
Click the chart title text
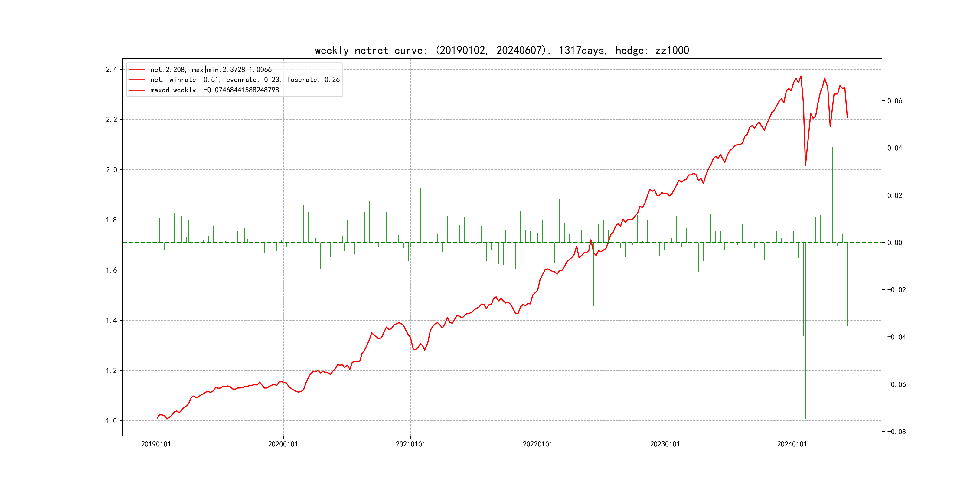[x=501, y=50]
